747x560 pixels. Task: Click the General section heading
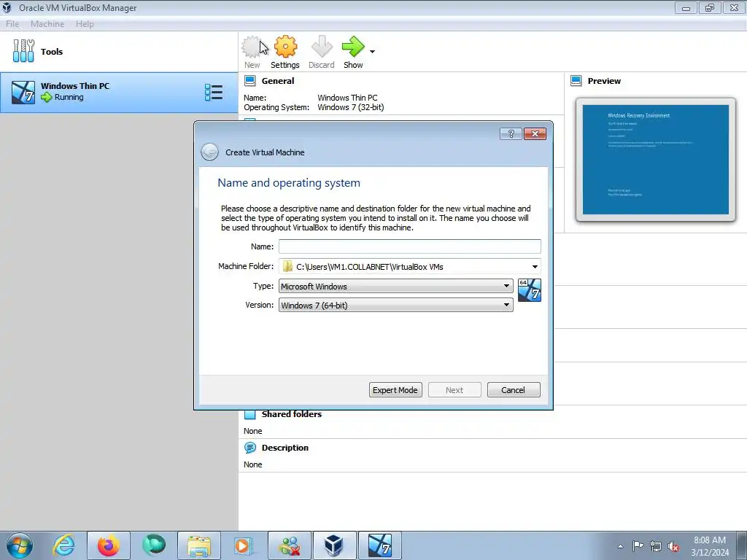pyautogui.click(x=278, y=81)
